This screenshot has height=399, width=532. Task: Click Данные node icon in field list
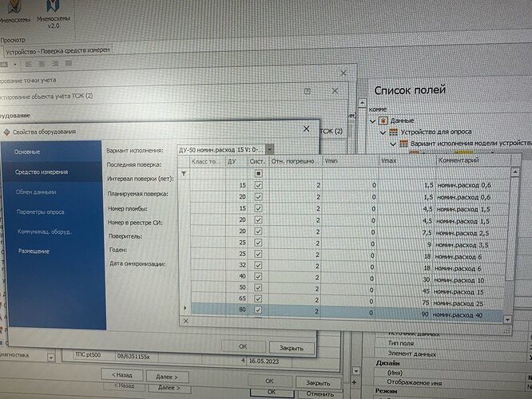[383, 120]
